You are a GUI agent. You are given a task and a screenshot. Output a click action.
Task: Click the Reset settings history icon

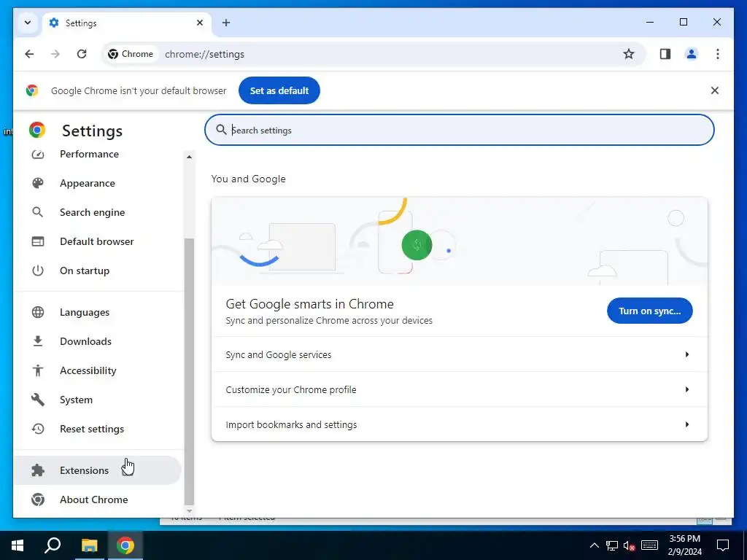[x=38, y=429]
